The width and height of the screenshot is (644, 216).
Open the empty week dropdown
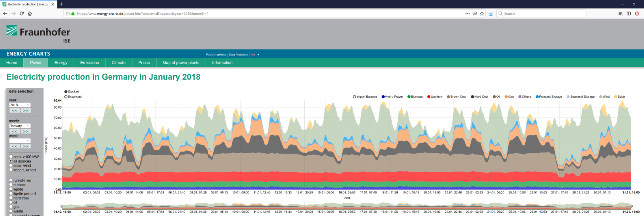[x=20, y=141]
